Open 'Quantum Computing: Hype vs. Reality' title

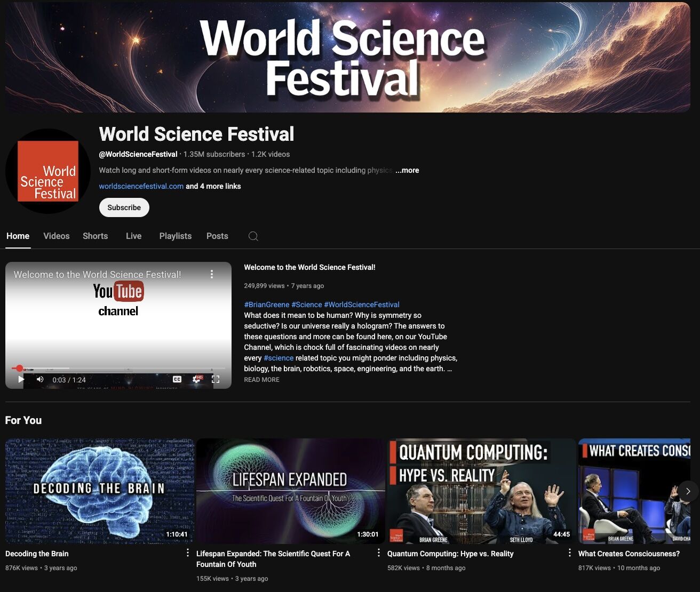[450, 554]
